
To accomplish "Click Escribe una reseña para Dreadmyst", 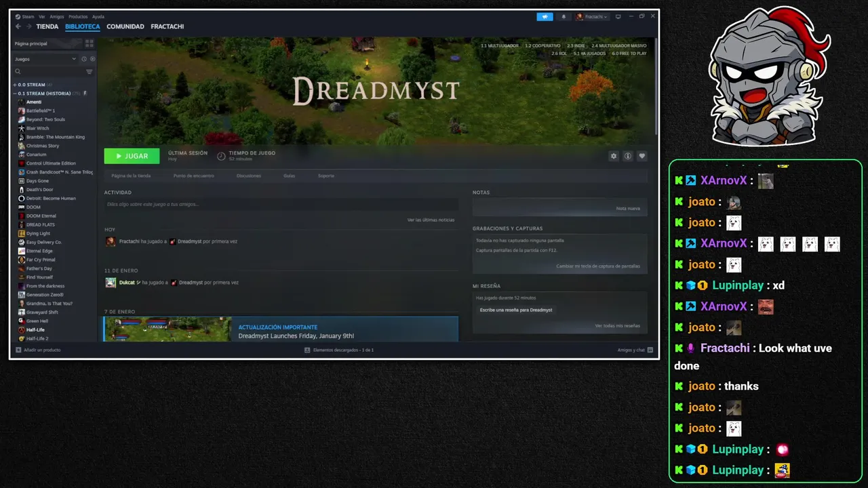I will [x=516, y=310].
